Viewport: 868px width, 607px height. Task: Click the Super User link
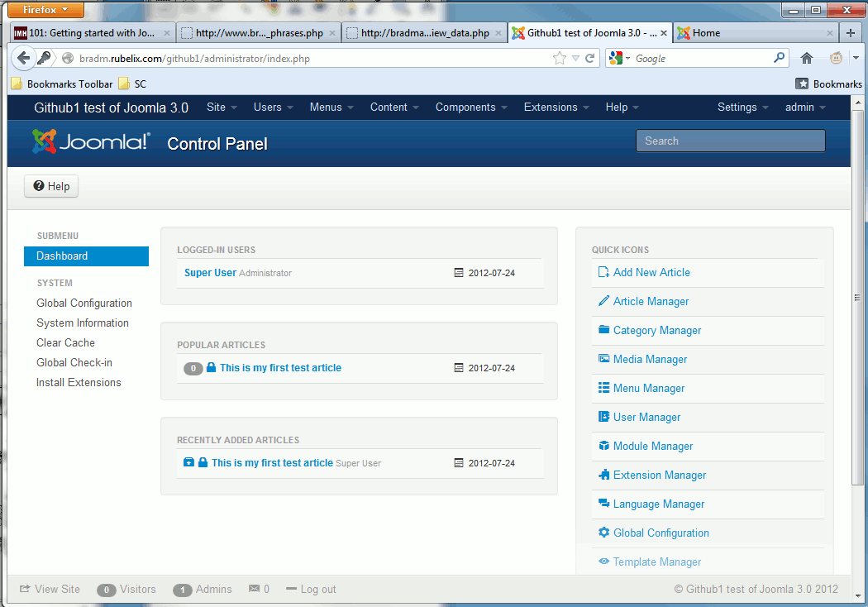point(210,272)
